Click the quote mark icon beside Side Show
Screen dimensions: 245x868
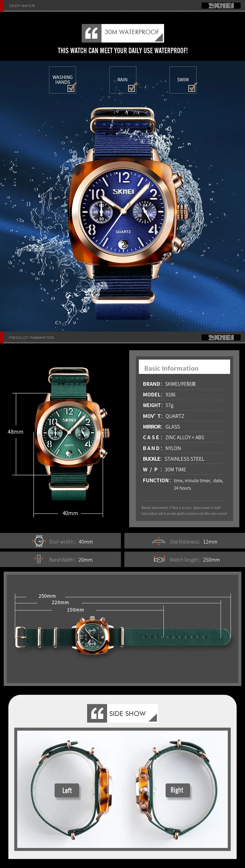click(x=97, y=713)
